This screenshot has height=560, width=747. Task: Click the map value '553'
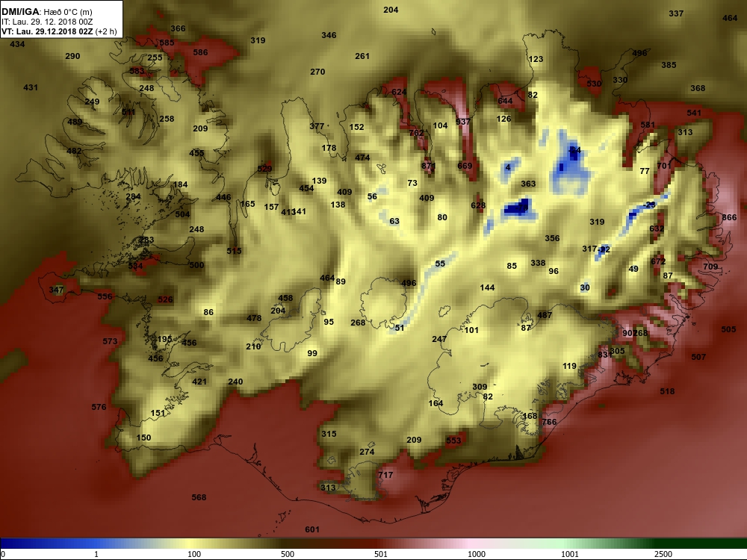[453, 441]
